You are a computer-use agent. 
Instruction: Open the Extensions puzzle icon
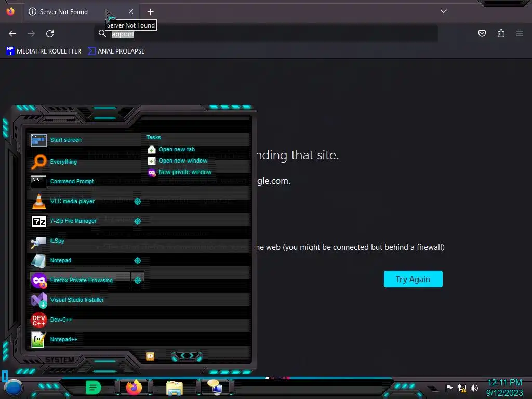click(x=501, y=33)
